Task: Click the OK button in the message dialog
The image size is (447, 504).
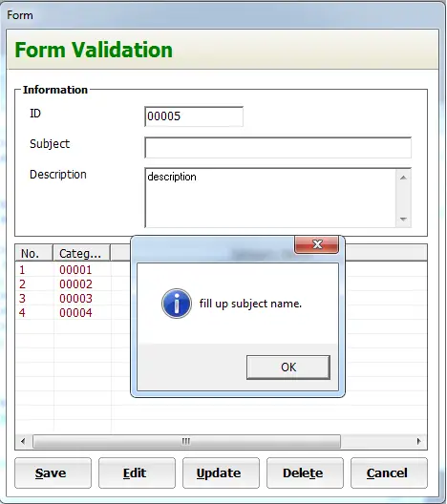Action: [x=288, y=367]
